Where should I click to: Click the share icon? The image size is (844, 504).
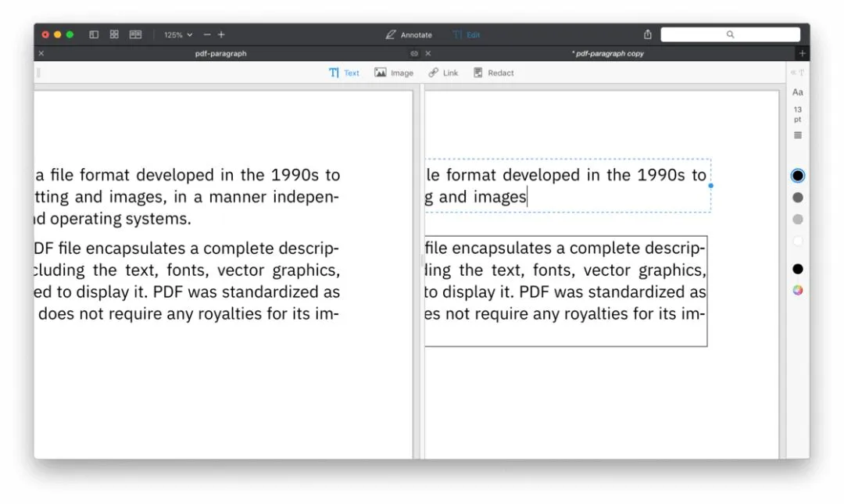648,34
